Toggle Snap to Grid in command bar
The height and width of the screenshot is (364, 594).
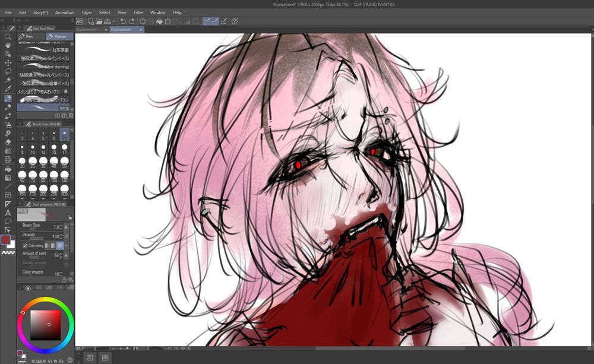click(x=223, y=21)
